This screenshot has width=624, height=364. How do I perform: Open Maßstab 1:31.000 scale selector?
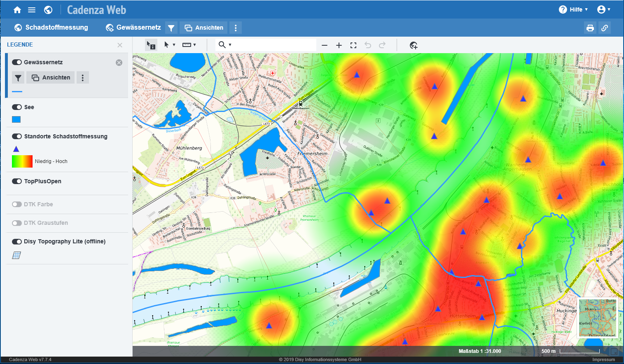click(480, 351)
